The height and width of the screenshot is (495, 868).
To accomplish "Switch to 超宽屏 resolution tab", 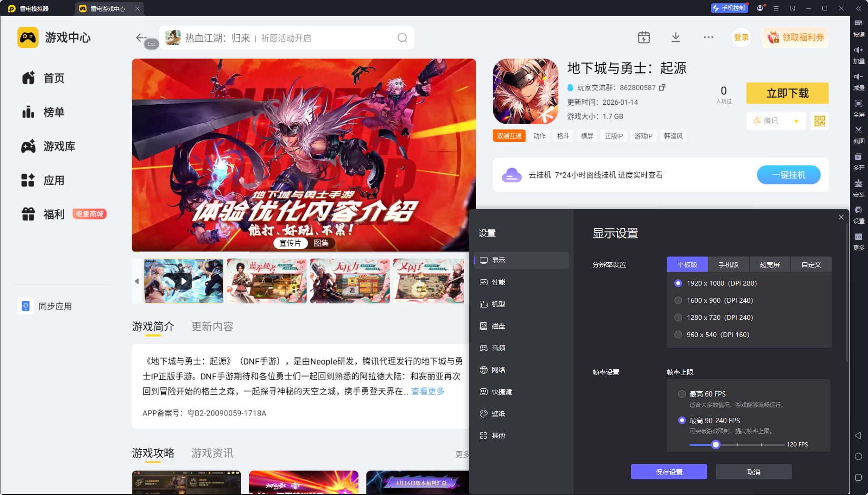I will pos(770,265).
